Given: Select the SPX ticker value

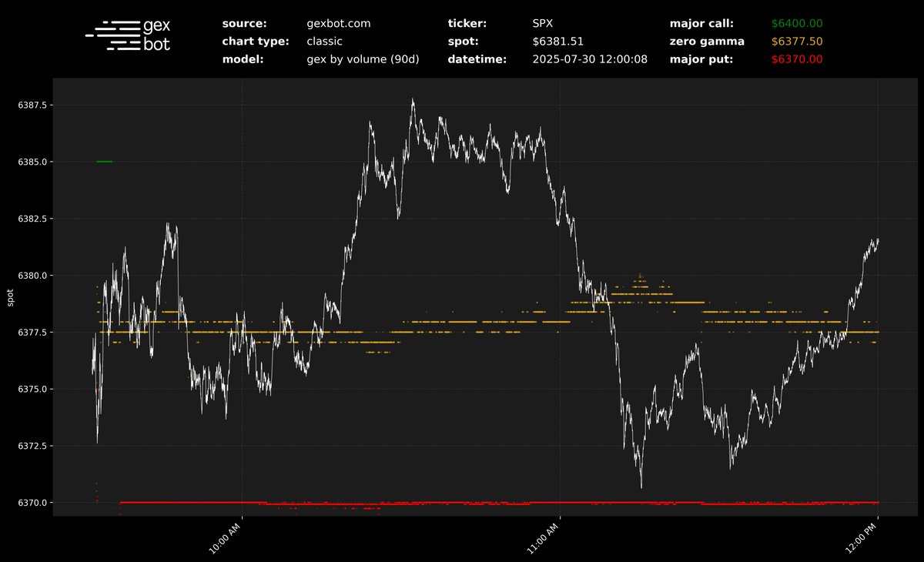Looking at the screenshot, I should tap(542, 24).
